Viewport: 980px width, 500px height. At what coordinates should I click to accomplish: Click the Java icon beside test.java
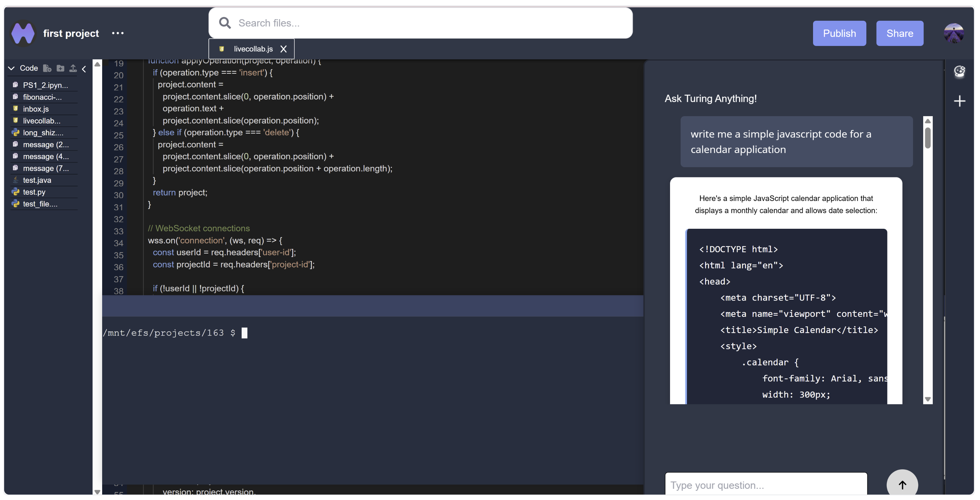[15, 179]
